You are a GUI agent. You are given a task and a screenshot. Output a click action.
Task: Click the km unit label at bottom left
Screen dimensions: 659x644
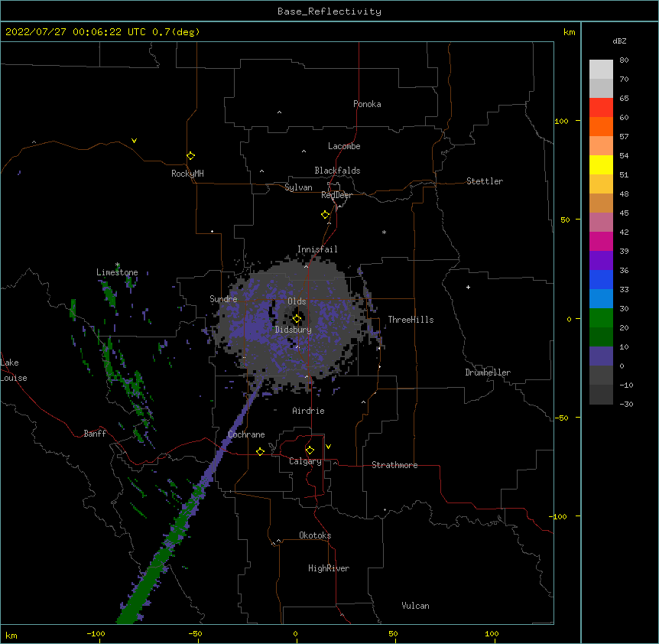pyautogui.click(x=11, y=635)
